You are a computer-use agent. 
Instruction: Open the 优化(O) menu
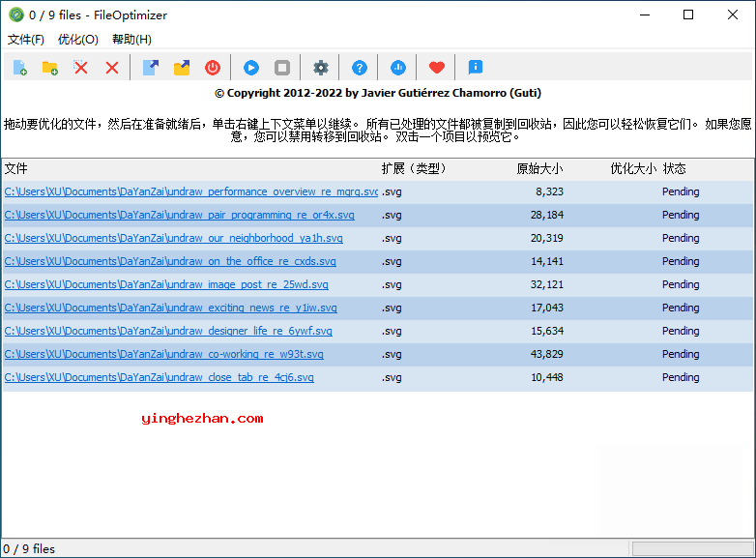pyautogui.click(x=77, y=40)
